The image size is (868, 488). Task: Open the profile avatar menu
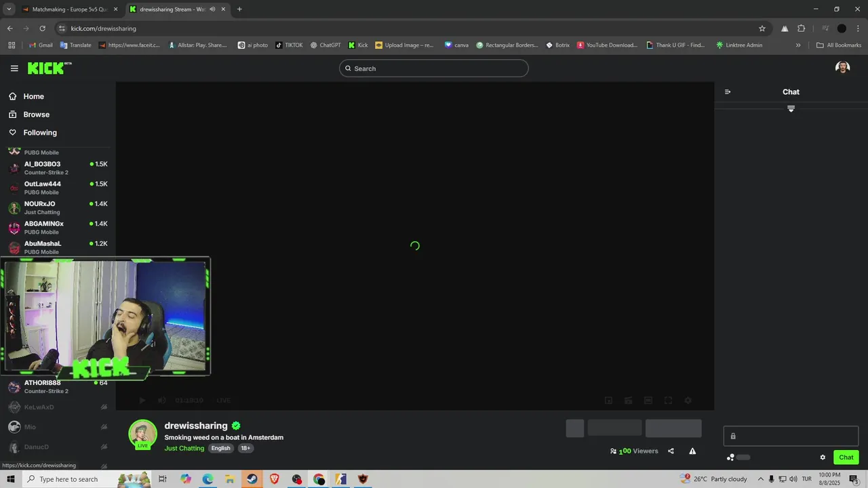[842, 68]
